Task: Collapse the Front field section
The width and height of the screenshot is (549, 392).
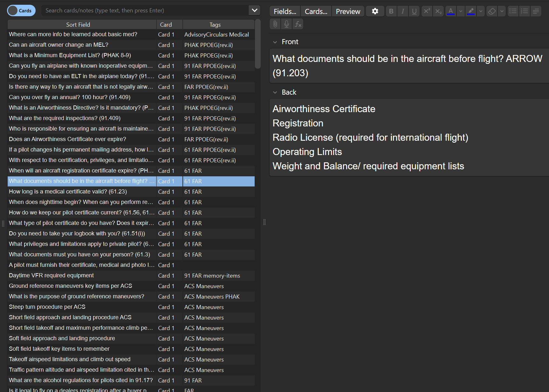Action: (x=275, y=42)
